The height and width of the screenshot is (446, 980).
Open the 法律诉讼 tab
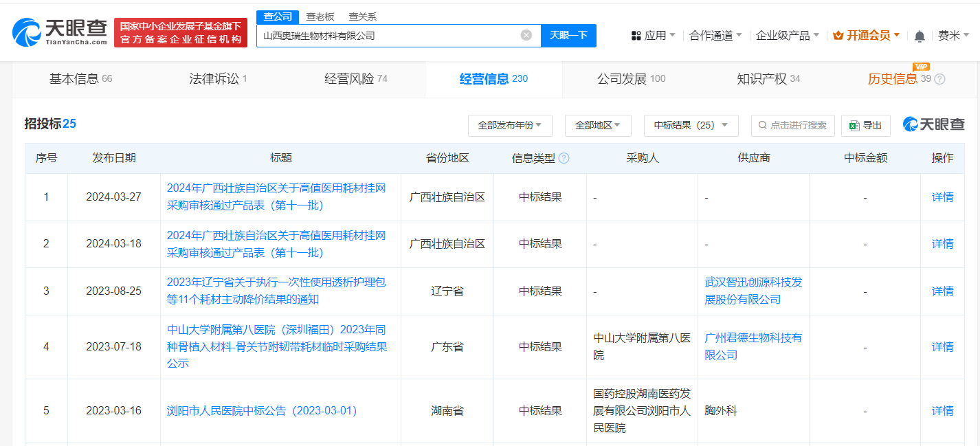click(x=216, y=78)
